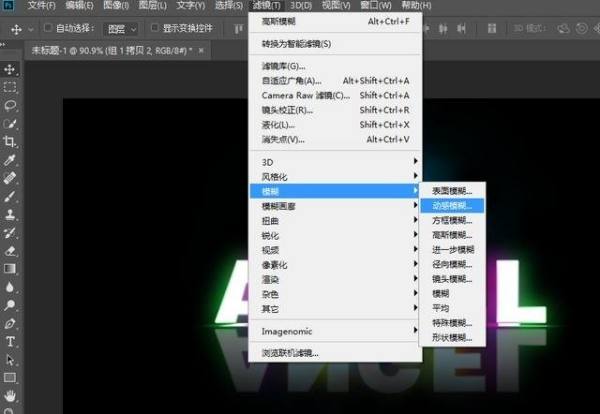Select the Spot Healing Brush tool

point(10,178)
